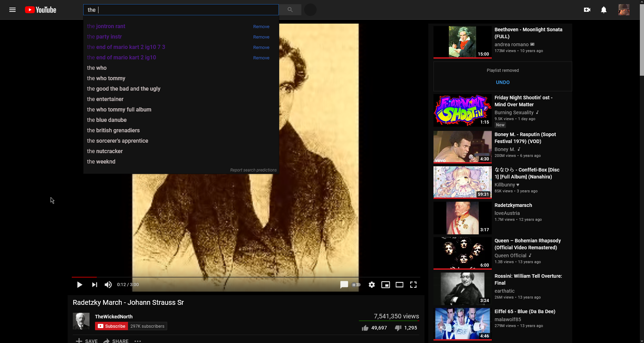
Task: Open the hamburger guide menu
Action: pyautogui.click(x=12, y=10)
